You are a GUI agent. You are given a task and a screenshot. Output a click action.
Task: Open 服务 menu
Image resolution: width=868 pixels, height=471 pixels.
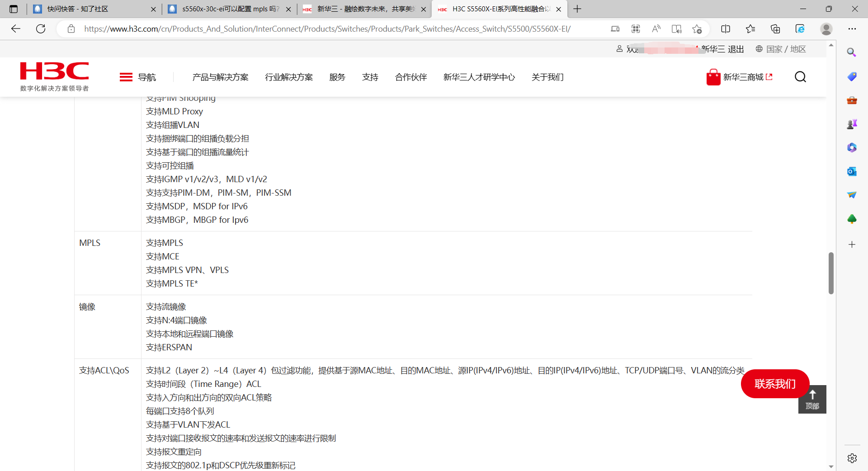[337, 77]
